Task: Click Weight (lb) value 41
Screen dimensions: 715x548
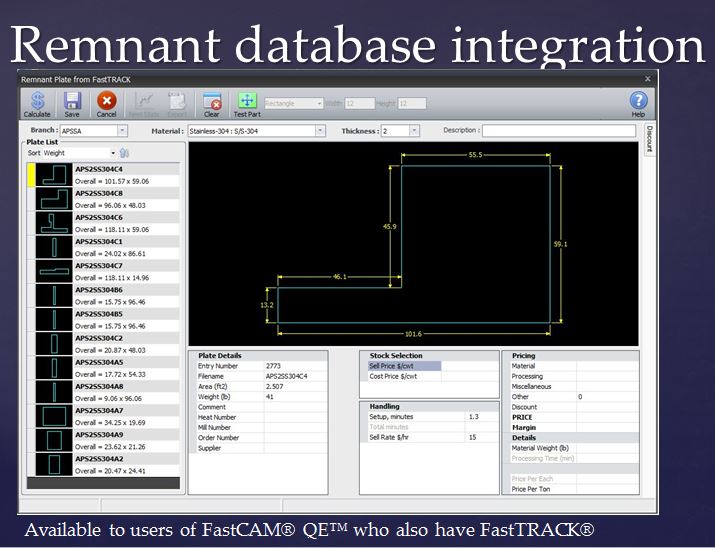Action: pyautogui.click(x=269, y=397)
